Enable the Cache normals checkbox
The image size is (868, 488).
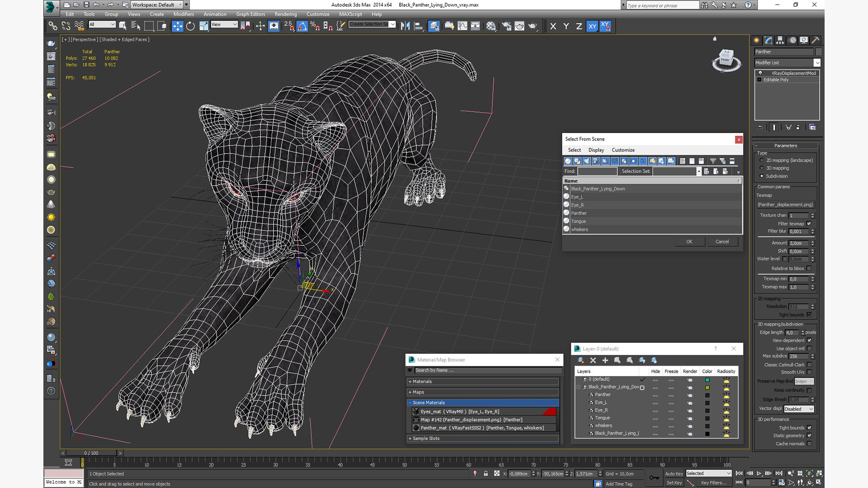[x=809, y=444]
